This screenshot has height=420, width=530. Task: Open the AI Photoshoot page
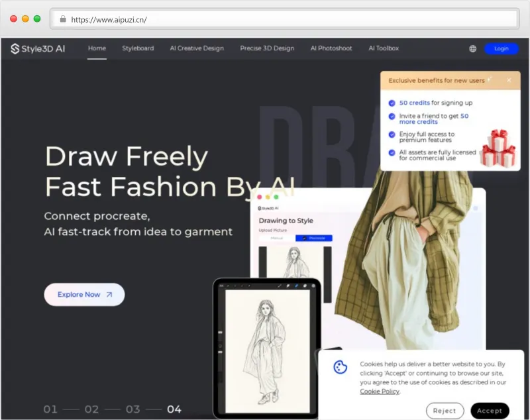click(x=331, y=48)
